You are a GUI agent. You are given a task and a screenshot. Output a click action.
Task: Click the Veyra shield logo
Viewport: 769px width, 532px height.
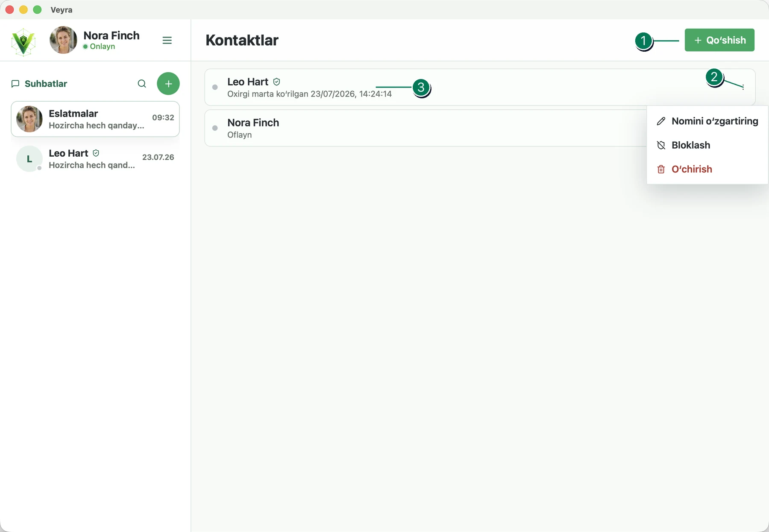23,41
